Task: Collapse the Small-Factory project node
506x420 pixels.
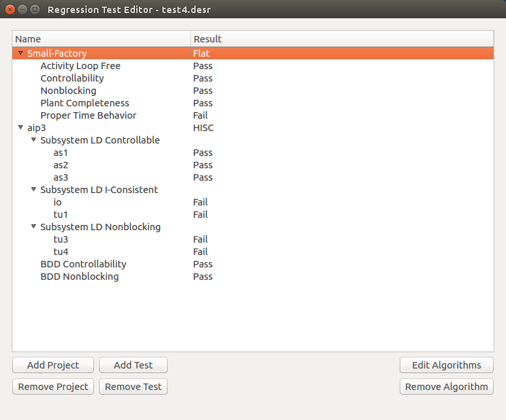Action: [x=21, y=53]
